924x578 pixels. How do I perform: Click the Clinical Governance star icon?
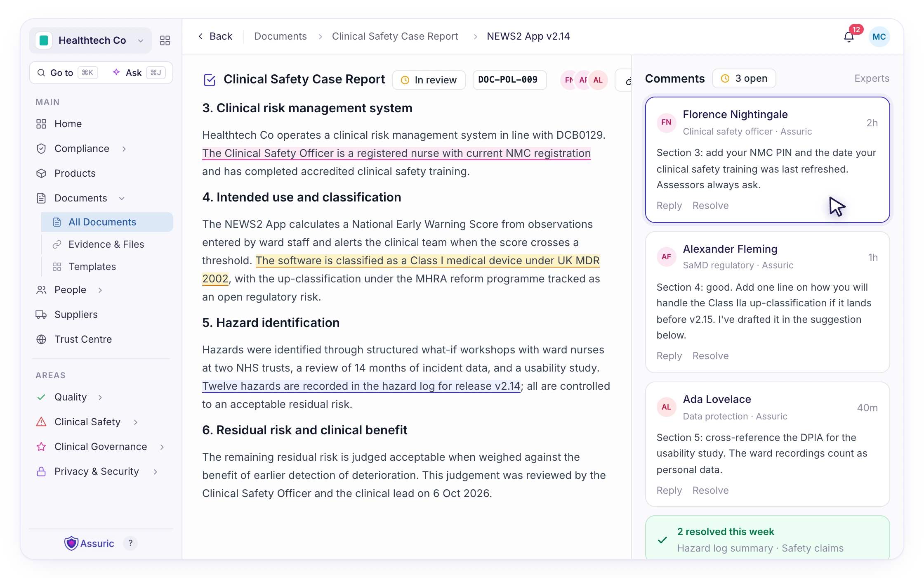(x=41, y=447)
